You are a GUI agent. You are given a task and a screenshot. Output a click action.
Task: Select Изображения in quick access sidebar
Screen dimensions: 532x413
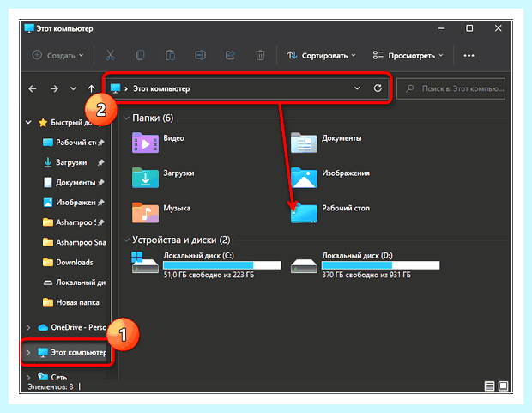coord(73,203)
